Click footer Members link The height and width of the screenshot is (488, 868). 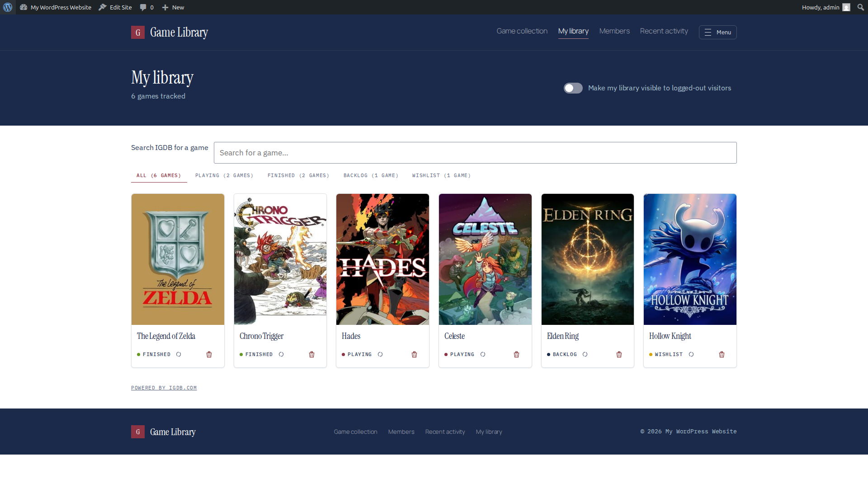(x=401, y=432)
